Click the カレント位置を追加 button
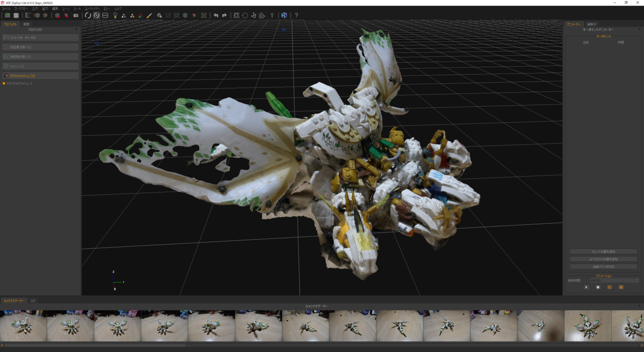 [x=603, y=252]
